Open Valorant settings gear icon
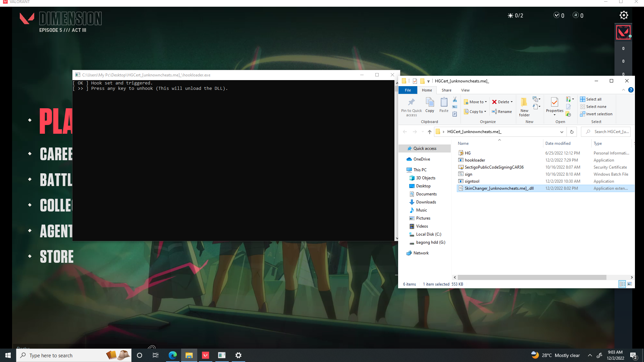Viewport: 644px width, 362px height. click(624, 15)
